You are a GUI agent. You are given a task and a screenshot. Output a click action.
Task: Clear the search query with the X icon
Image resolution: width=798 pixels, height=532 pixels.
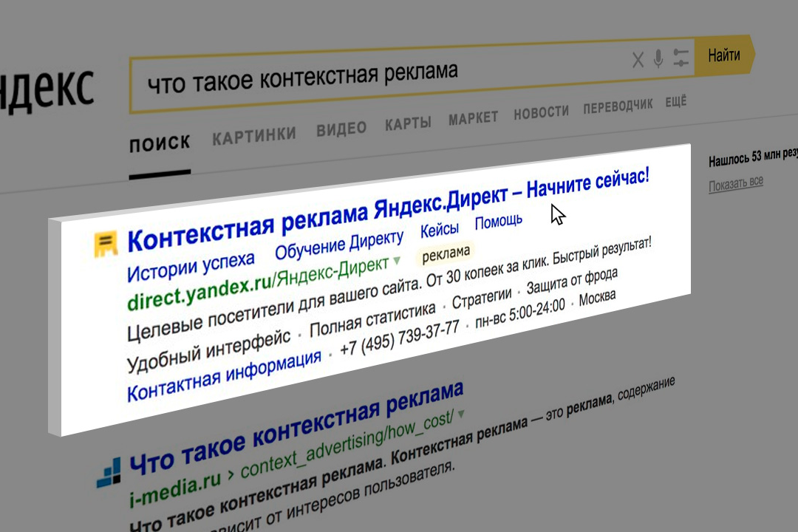(x=638, y=61)
